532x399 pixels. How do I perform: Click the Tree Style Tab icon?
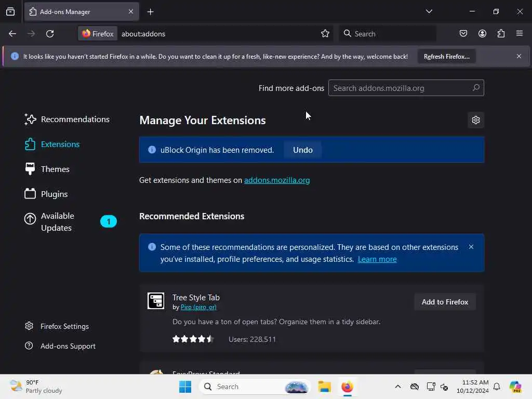[156, 301]
